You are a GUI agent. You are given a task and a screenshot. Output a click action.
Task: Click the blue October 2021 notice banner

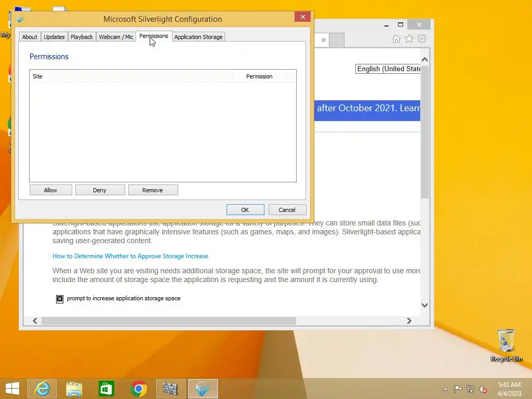tap(367, 110)
